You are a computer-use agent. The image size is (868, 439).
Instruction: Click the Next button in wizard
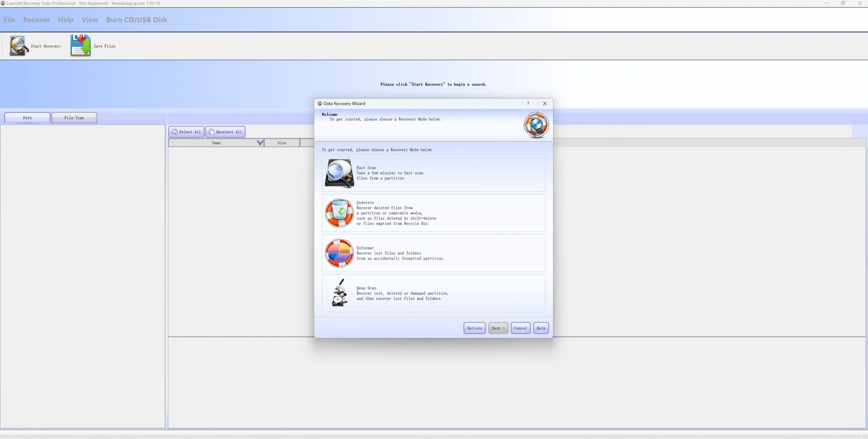(x=498, y=328)
